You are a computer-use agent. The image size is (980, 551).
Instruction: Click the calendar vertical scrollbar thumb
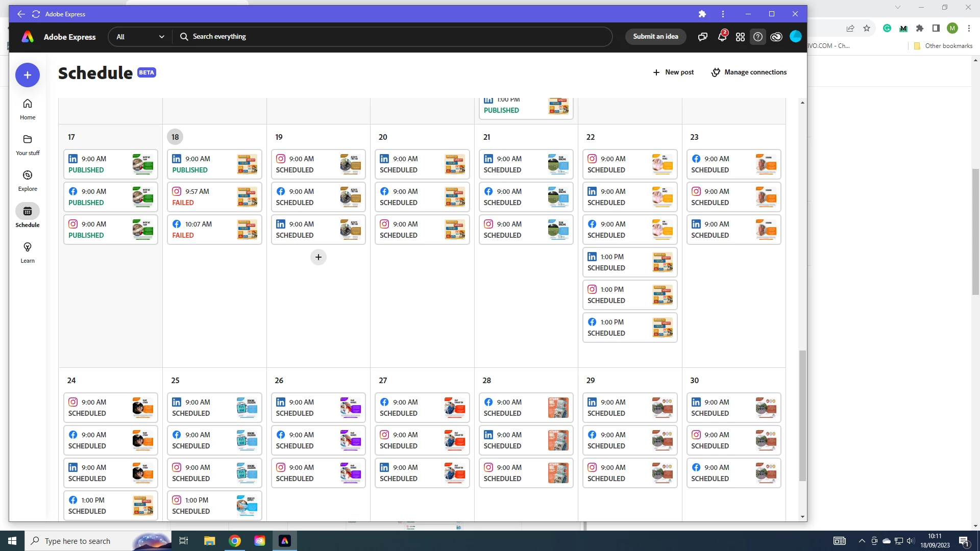click(802, 415)
